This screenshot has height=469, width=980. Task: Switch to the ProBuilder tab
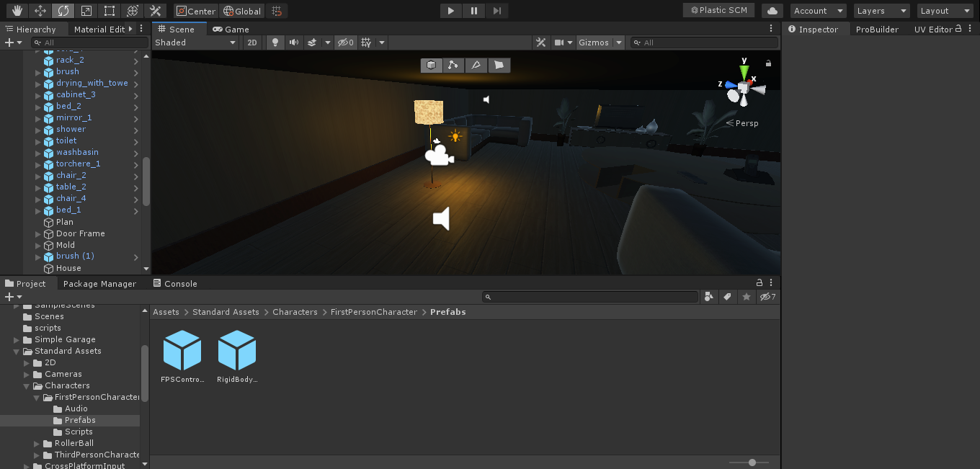pyautogui.click(x=877, y=30)
